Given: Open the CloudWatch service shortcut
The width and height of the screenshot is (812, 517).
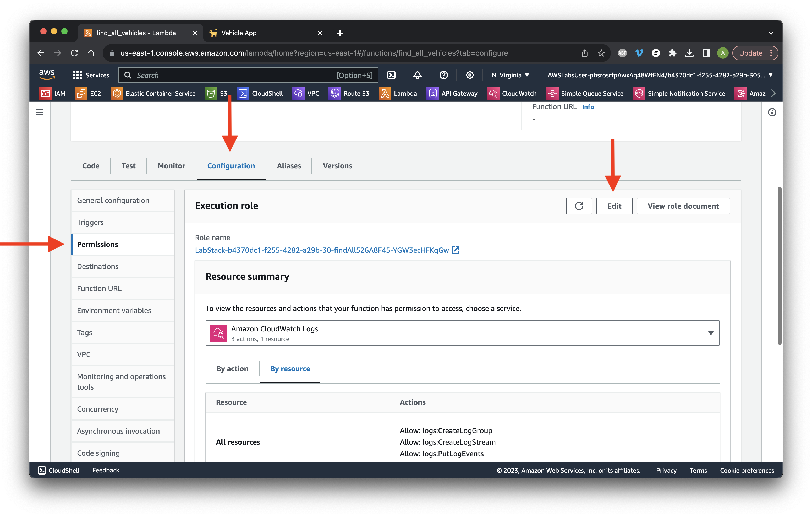Looking at the screenshot, I should [x=512, y=94].
